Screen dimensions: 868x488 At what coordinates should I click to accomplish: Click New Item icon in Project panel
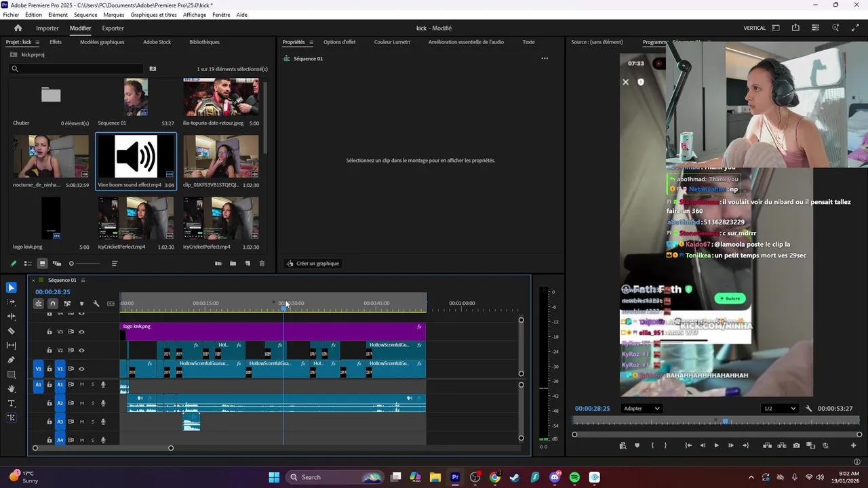248,264
